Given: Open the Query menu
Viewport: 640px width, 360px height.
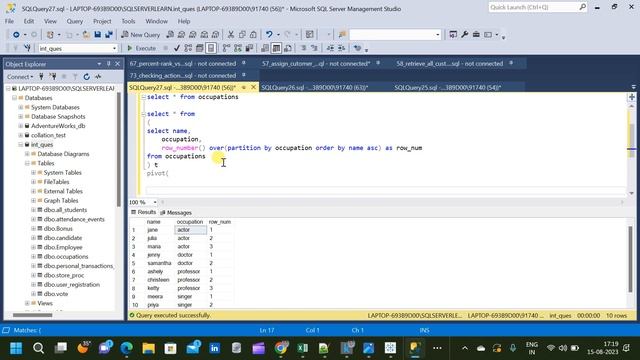Looking at the screenshot, I should 75,21.
